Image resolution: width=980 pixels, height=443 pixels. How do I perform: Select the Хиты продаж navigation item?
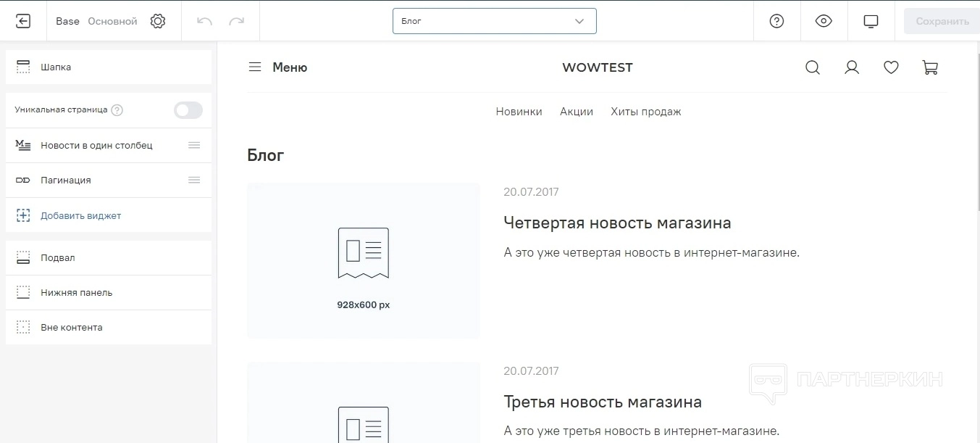pos(645,112)
